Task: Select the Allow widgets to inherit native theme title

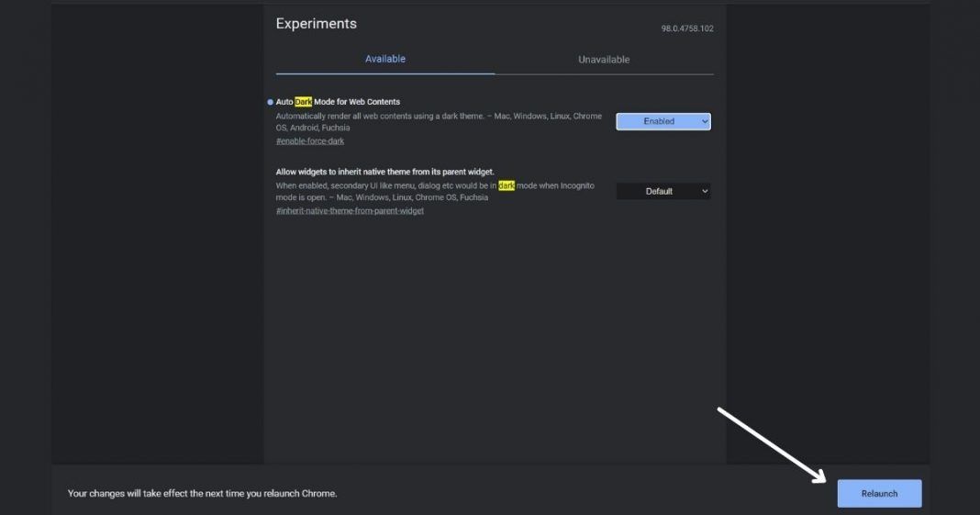Action: (384, 172)
